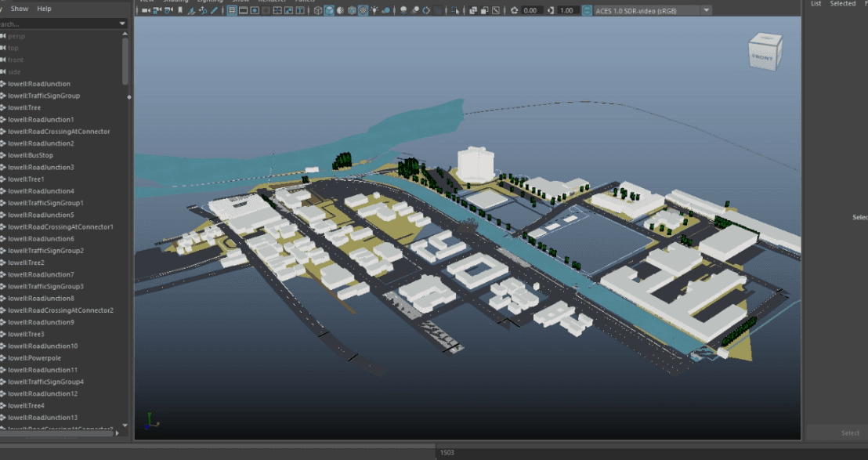
Task: Activate the isolate select icon
Action: (453, 9)
